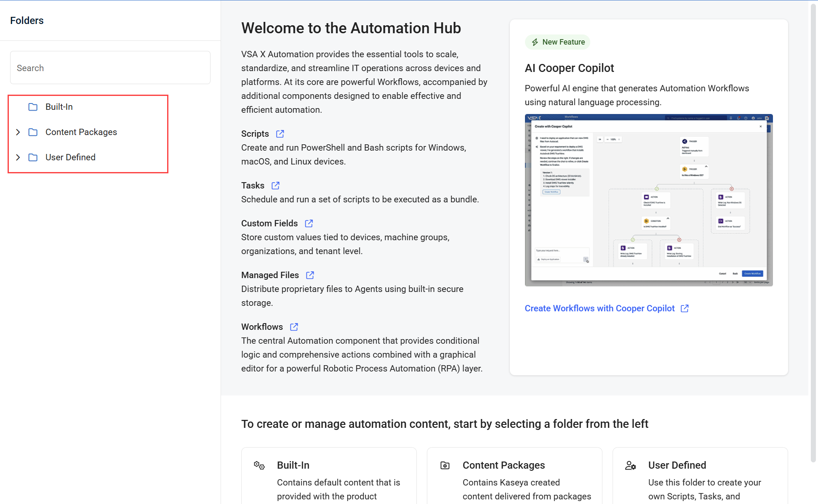Open Workflows external link icon

click(x=294, y=327)
